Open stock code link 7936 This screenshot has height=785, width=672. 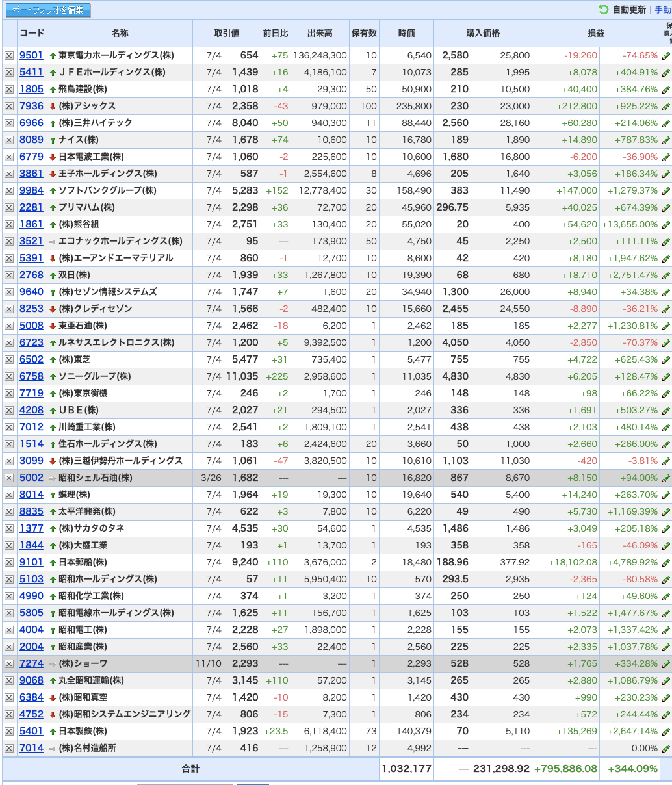click(x=31, y=106)
